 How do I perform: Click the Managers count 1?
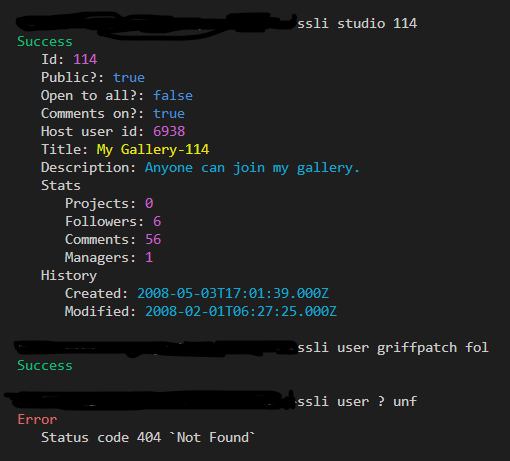click(x=149, y=258)
